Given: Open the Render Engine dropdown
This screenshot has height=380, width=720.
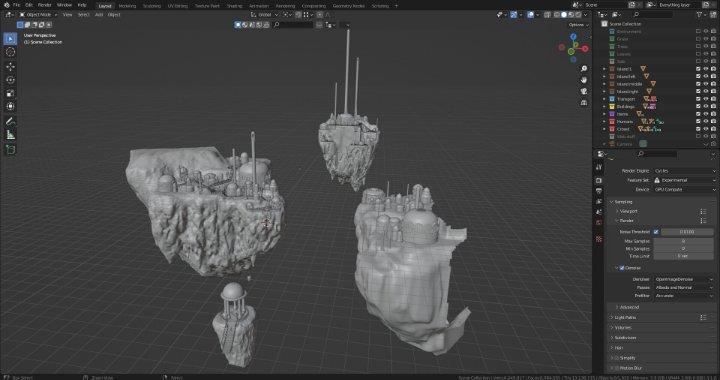Looking at the screenshot, I should pos(685,171).
